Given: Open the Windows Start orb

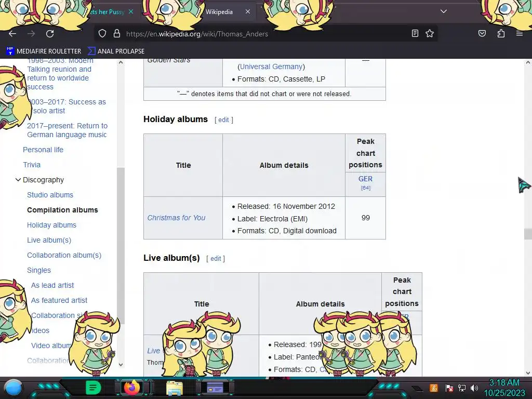Looking at the screenshot, I should [13, 388].
